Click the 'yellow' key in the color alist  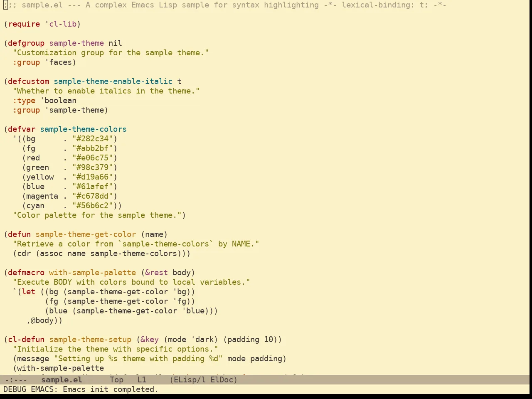click(x=40, y=177)
